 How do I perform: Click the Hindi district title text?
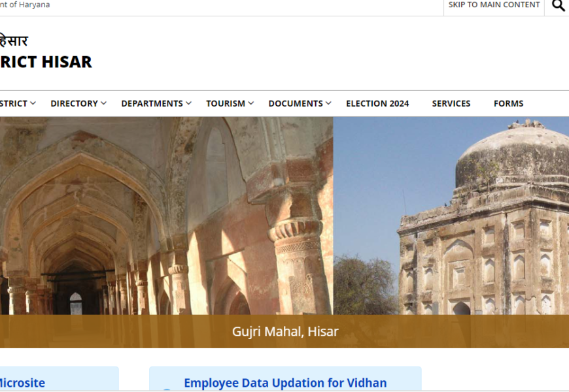point(14,41)
